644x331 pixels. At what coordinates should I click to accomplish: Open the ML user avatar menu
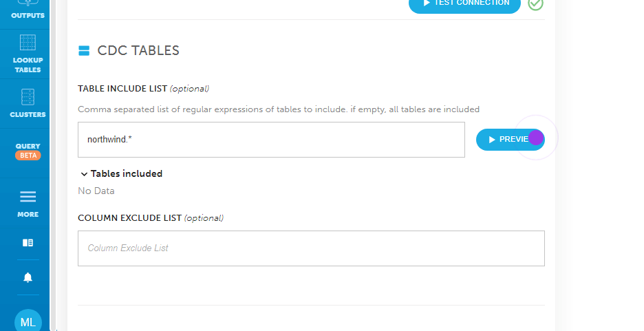(28, 320)
